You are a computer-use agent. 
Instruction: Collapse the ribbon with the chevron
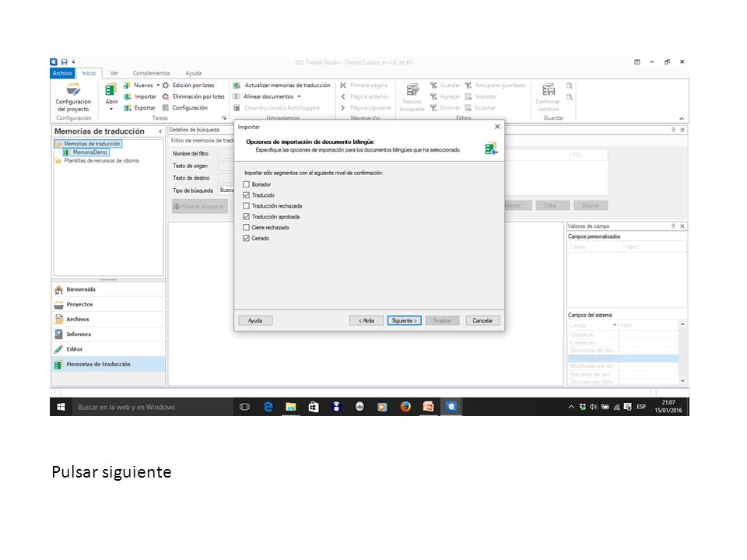(x=682, y=118)
